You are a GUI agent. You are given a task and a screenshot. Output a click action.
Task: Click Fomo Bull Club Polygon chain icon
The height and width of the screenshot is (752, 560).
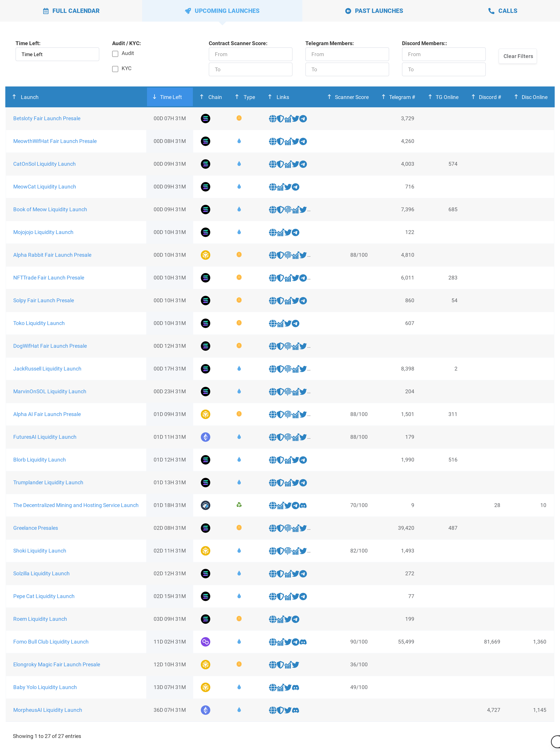(x=205, y=641)
